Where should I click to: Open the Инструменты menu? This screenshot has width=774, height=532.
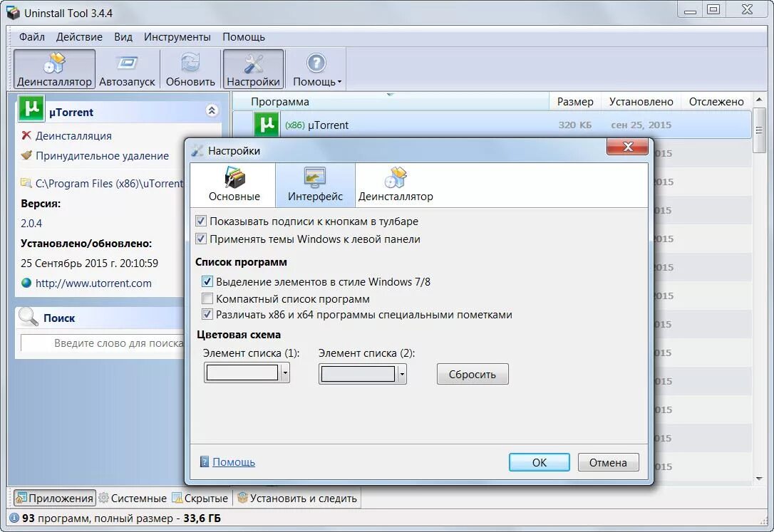point(177,37)
